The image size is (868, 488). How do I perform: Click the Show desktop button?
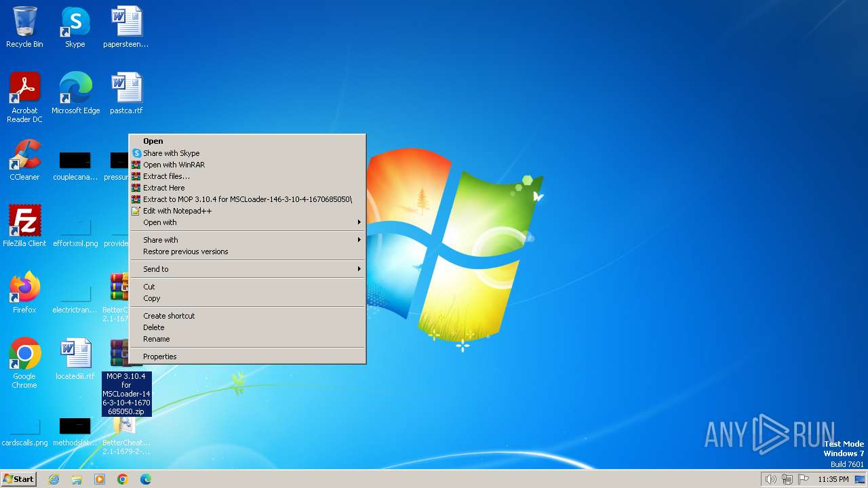click(860, 479)
